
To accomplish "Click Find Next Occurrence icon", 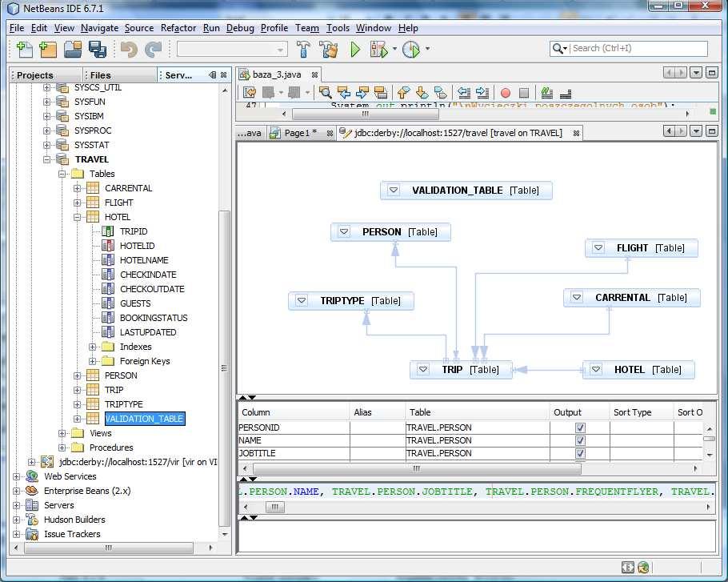I will point(362,93).
